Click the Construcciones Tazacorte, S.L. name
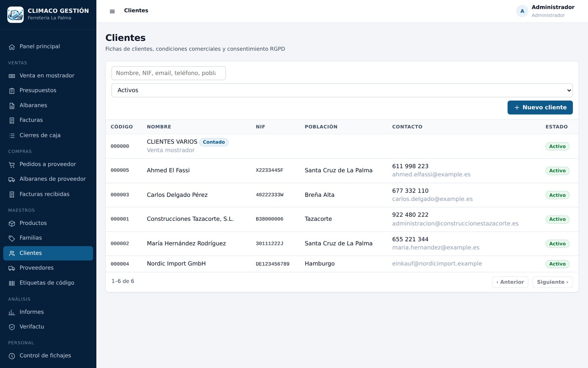Screen dimensions: 588x368 [x=190, y=219]
